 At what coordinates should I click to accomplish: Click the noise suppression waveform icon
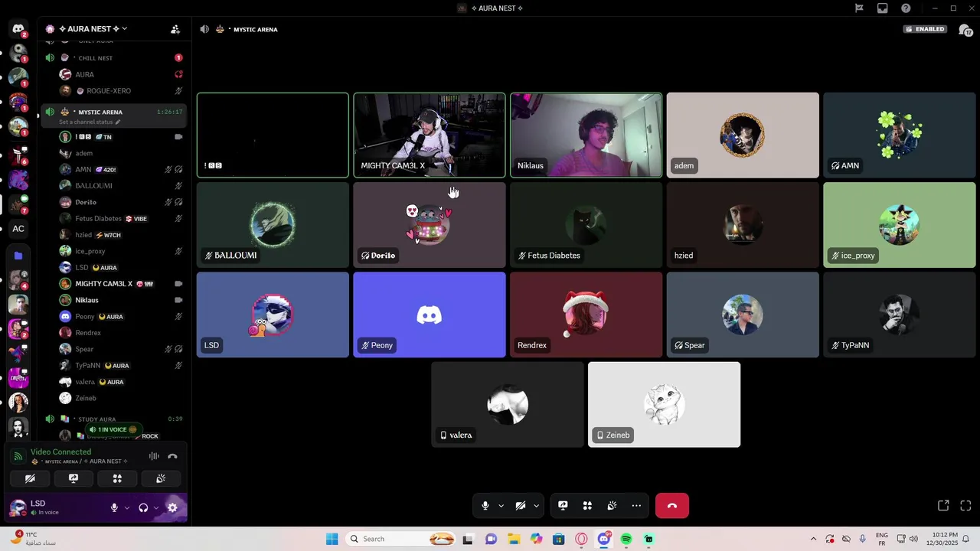point(154,456)
